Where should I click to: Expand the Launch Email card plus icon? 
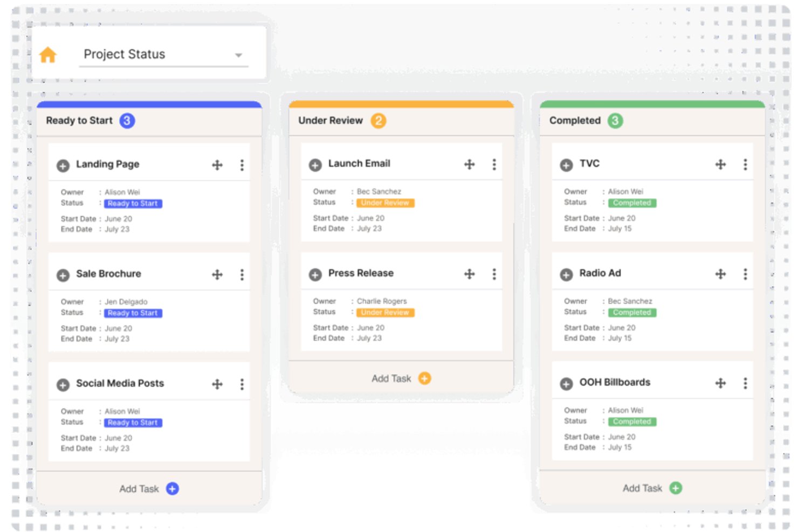(x=315, y=165)
